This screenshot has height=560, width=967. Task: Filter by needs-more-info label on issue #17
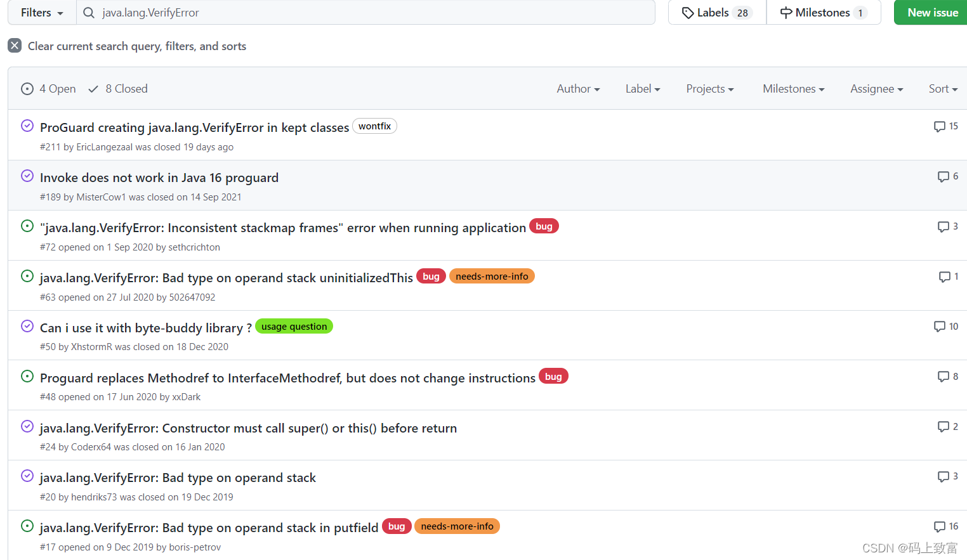(x=457, y=526)
